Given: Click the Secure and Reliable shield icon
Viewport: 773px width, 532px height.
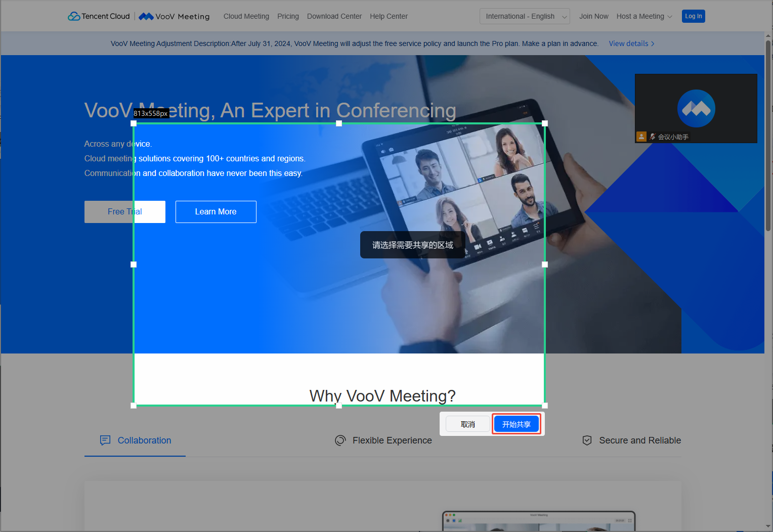Looking at the screenshot, I should [x=587, y=440].
